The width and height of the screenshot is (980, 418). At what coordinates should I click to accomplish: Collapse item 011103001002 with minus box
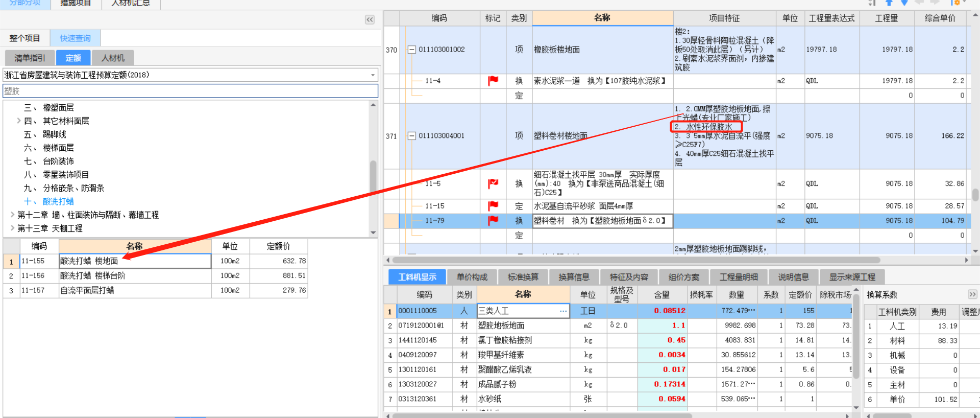pos(411,50)
